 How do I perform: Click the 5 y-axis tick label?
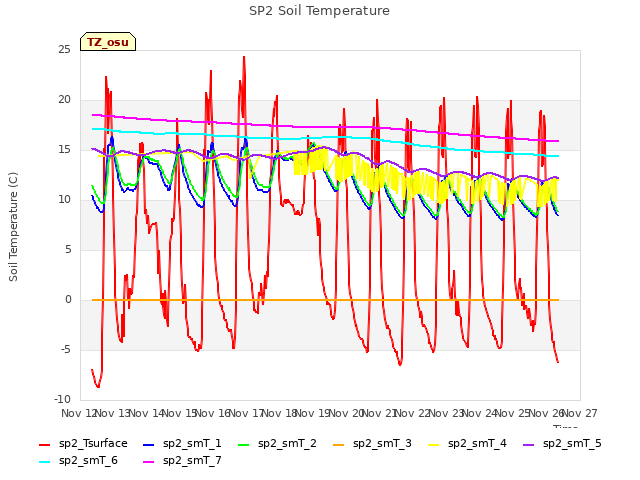tap(68, 249)
